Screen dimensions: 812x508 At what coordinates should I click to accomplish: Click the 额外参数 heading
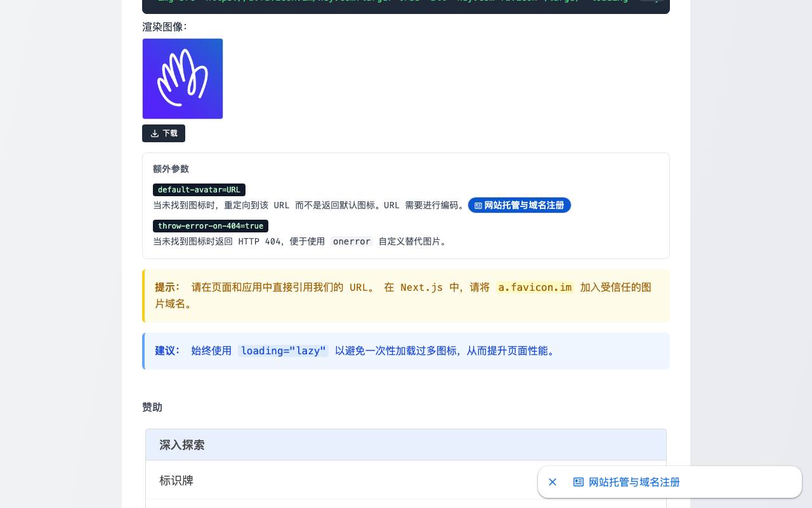(171, 169)
